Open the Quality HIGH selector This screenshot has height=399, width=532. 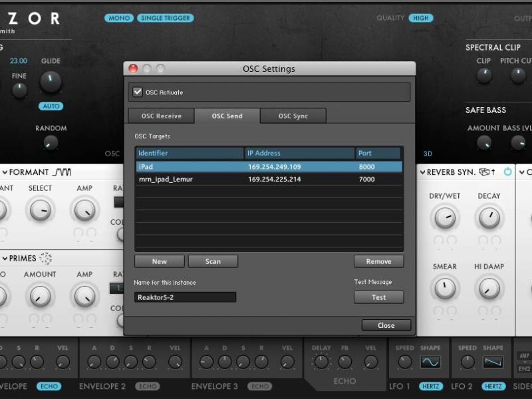(420, 18)
